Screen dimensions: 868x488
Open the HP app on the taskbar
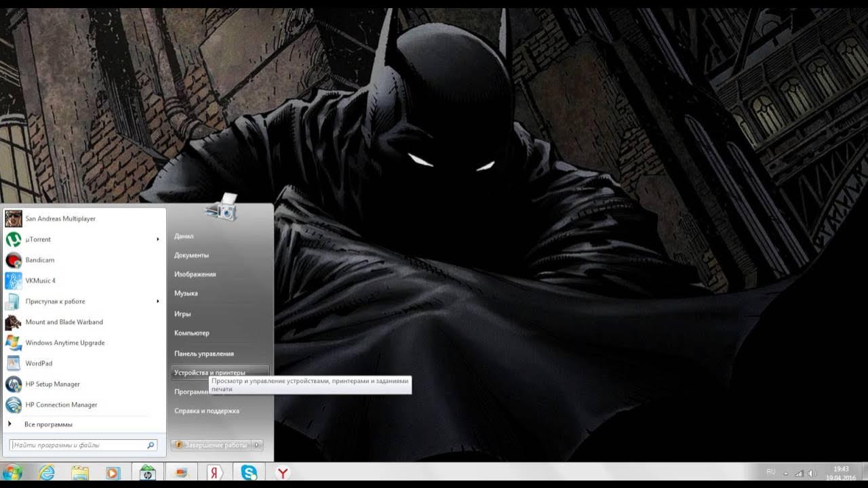click(148, 472)
